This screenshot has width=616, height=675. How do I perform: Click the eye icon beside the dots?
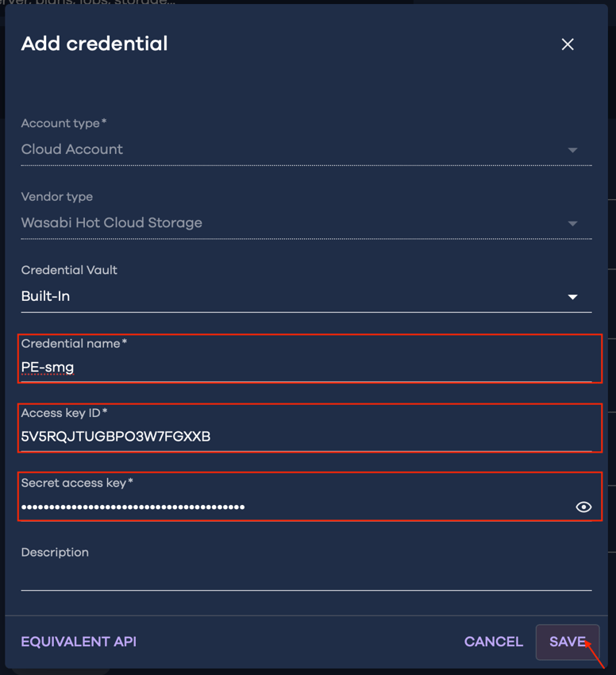coord(583,507)
